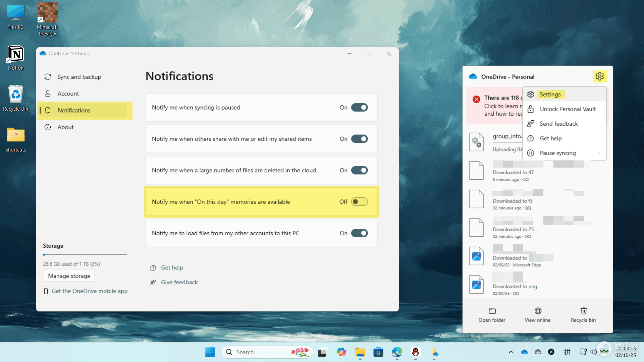
Task: Open the QQ penguin app in taskbar
Action: click(415, 352)
